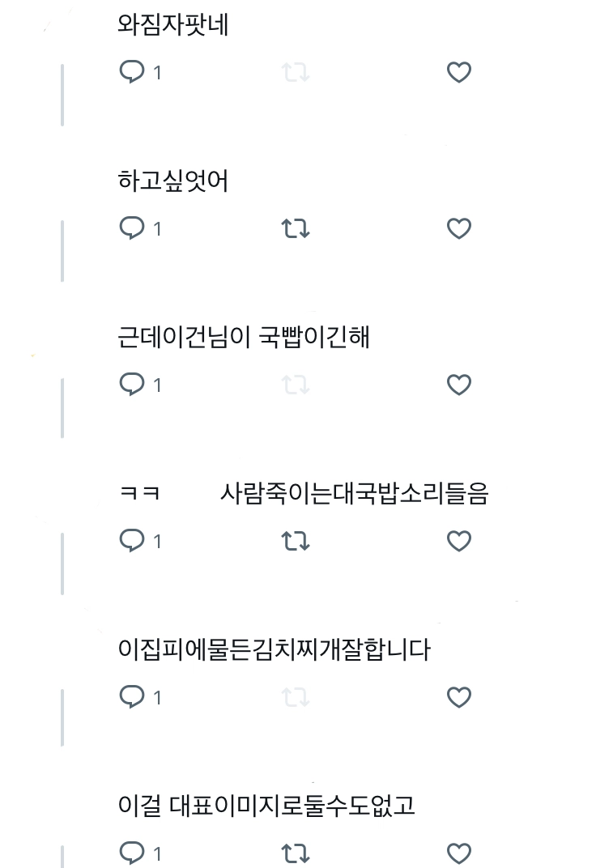Retweet the '사람죽이는대국밥소리들음' tweet
Screen dimensions: 596x868
click(x=295, y=541)
